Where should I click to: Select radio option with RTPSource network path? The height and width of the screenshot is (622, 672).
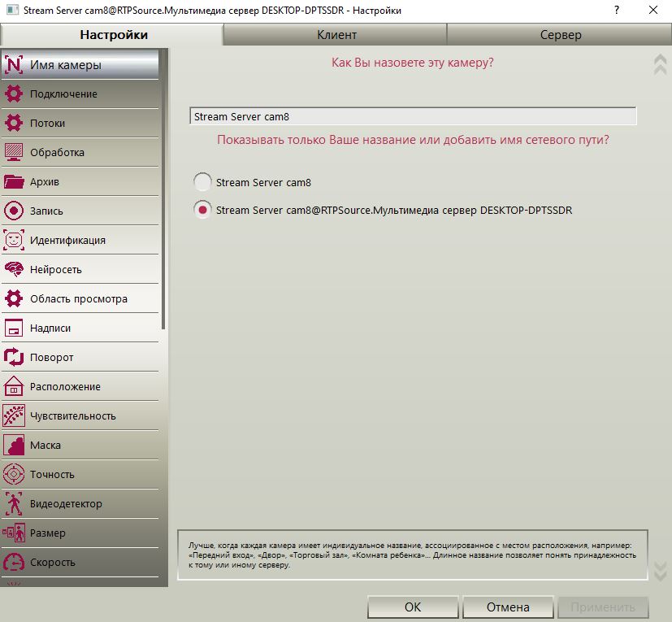[x=202, y=211]
